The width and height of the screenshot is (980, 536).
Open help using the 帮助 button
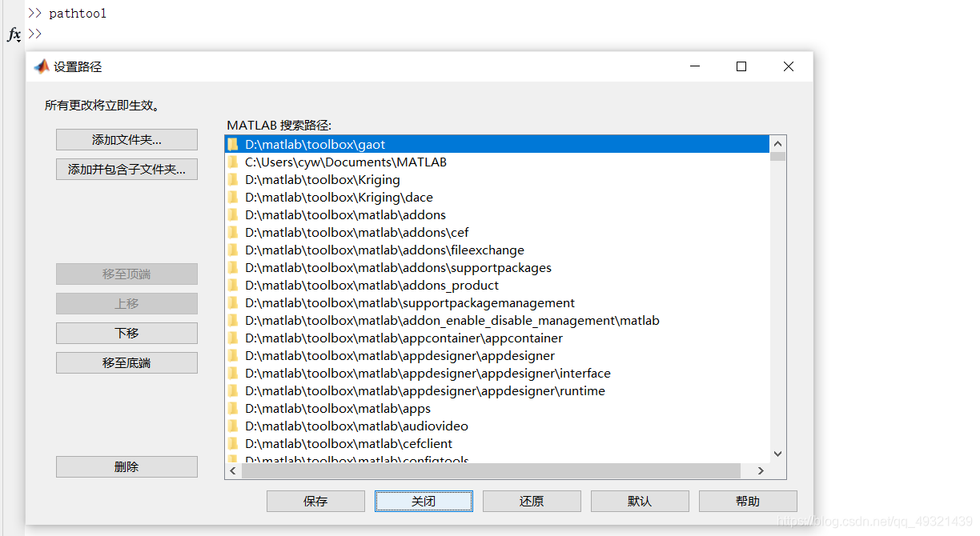pos(748,501)
